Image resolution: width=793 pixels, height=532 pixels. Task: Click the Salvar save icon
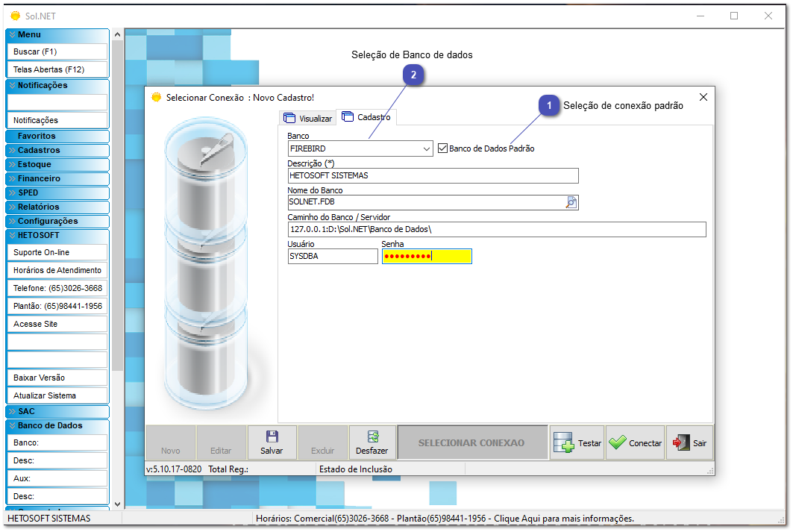[272, 436]
